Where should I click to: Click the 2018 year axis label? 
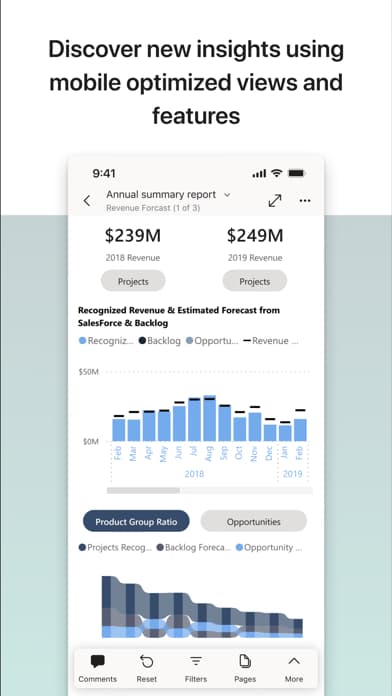click(x=194, y=474)
